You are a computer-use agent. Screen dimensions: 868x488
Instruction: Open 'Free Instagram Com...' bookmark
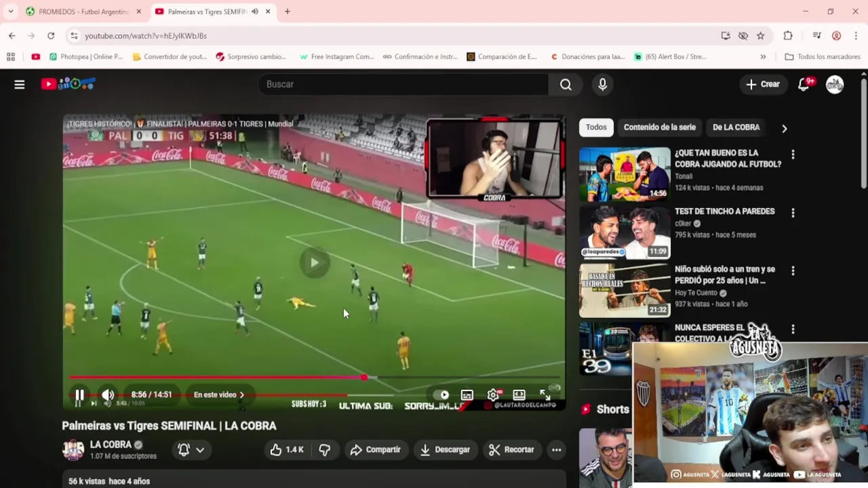click(336, 57)
